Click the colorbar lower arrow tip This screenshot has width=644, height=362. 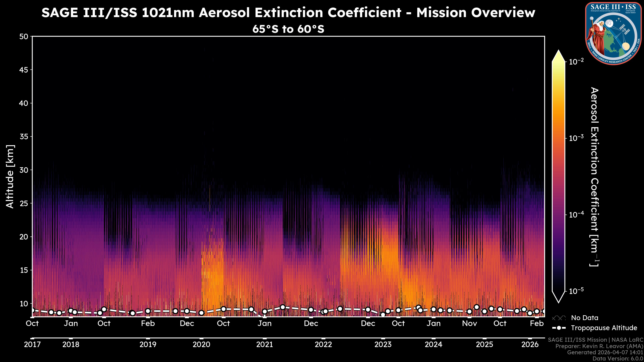click(558, 302)
